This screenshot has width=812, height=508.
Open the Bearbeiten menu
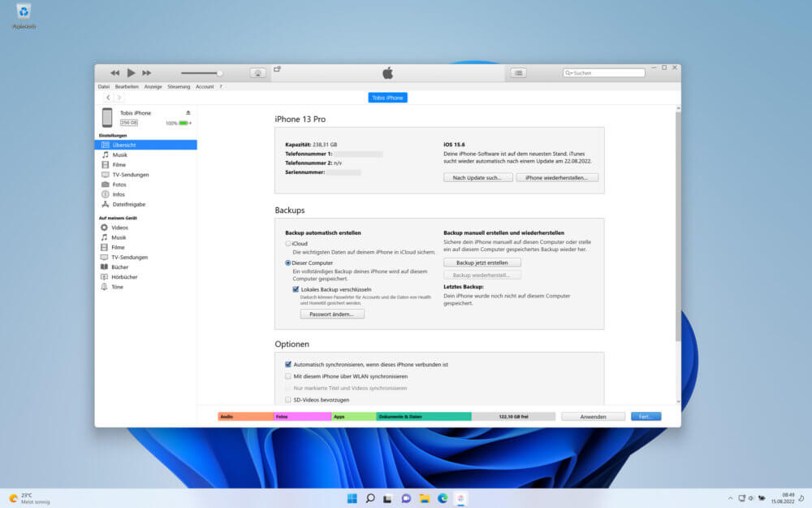coord(127,87)
